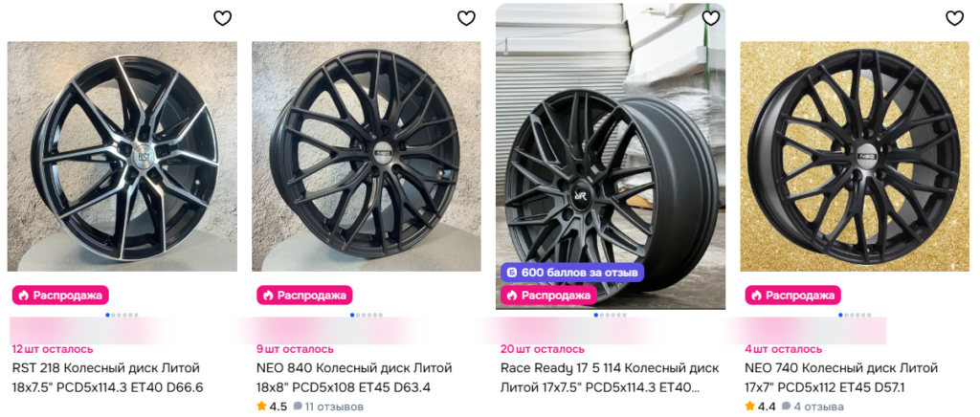The height and width of the screenshot is (417, 980).
Task: Click Распродажа badge on NEO 740 card
Action: 791,295
